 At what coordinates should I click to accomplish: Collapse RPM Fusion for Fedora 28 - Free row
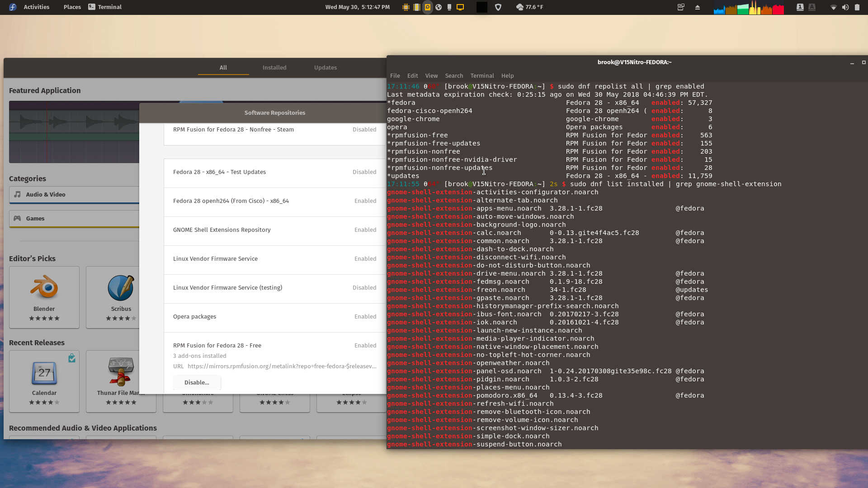[274, 345]
